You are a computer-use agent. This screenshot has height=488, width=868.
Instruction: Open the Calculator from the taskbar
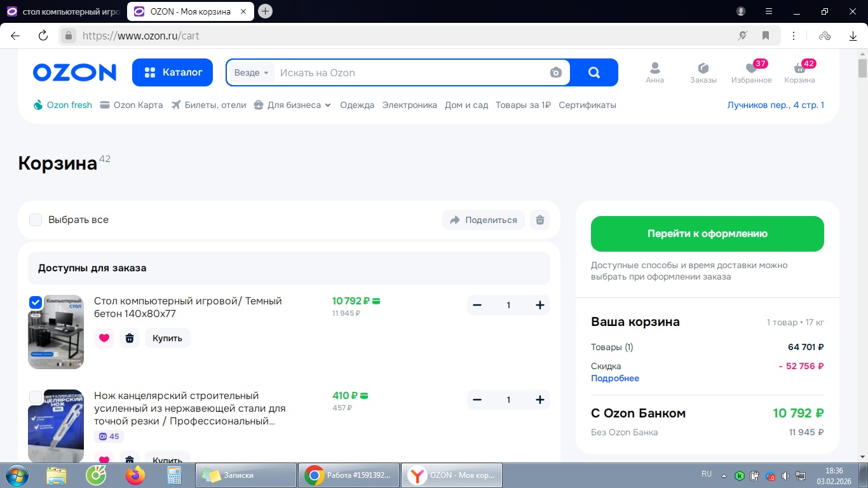pyautogui.click(x=173, y=475)
